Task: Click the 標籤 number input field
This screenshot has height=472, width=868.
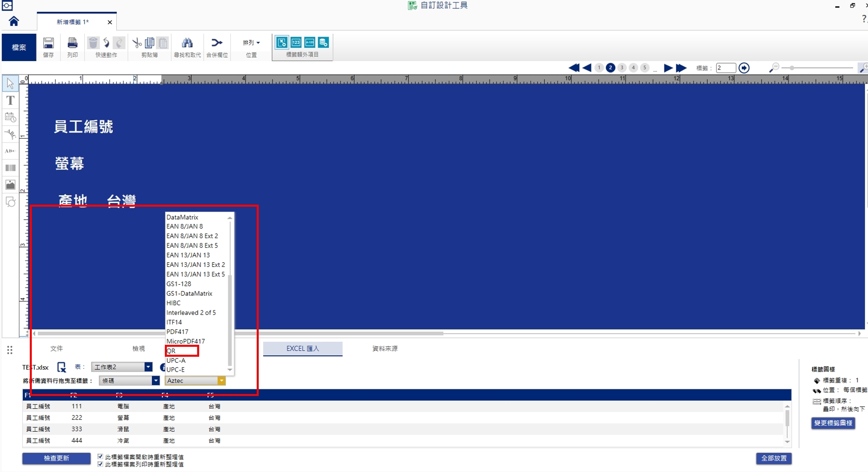Action: pyautogui.click(x=725, y=68)
